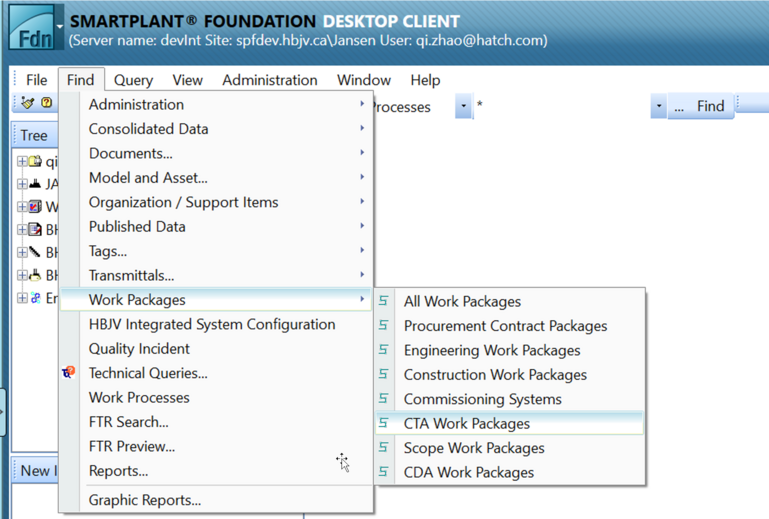Open All Work Packages from the submenu
This screenshot has width=769, height=519.
pyautogui.click(x=510, y=301)
